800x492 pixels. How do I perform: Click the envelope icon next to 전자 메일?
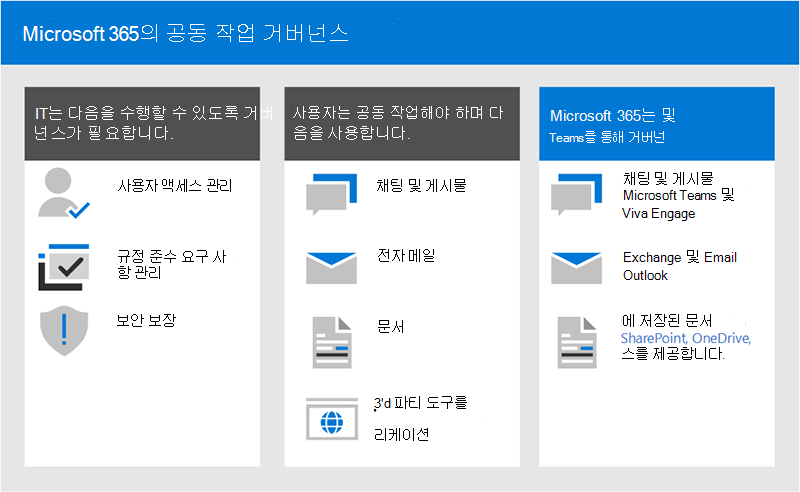pyautogui.click(x=331, y=267)
